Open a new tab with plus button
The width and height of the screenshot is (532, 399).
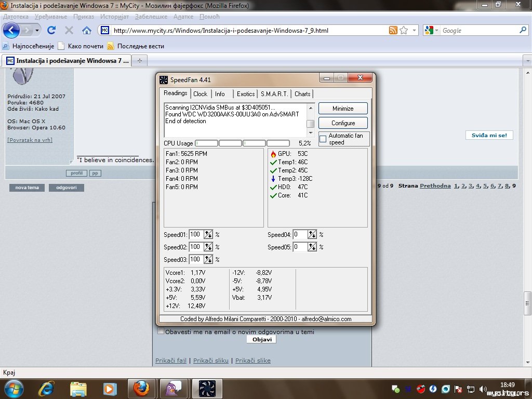[139, 61]
